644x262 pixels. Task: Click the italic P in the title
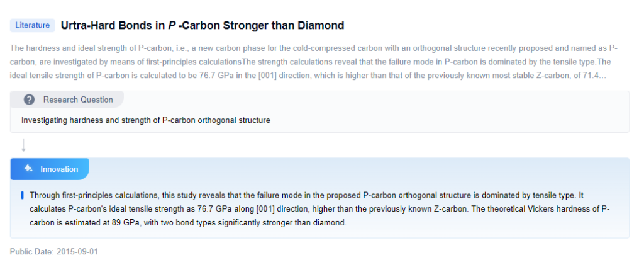click(x=171, y=26)
